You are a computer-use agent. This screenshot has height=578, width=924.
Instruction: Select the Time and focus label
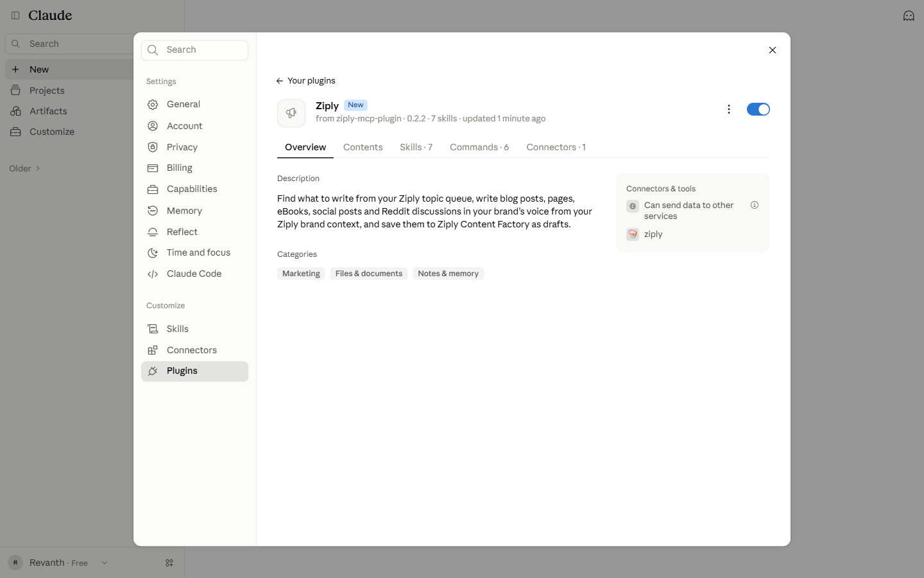198,252
